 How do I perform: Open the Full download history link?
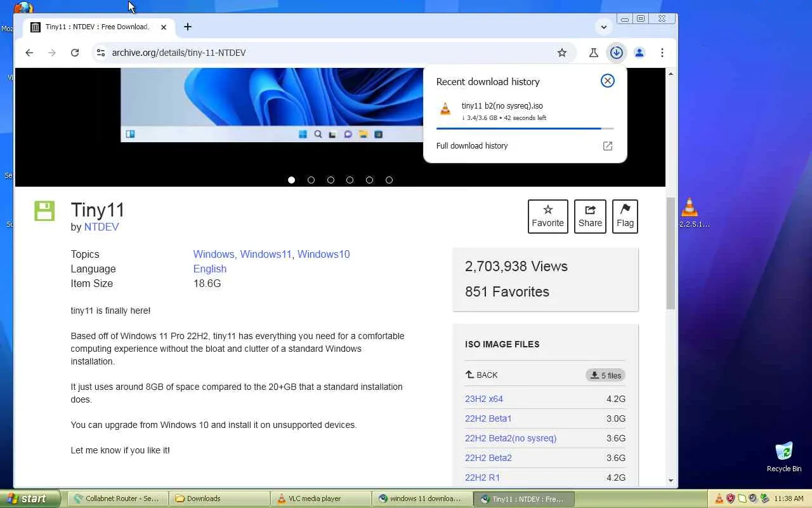472,146
